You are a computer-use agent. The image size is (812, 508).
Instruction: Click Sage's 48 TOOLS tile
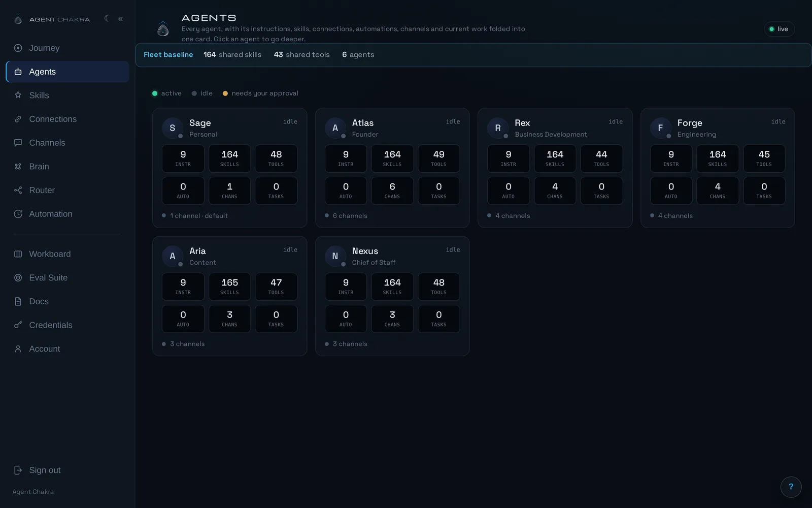pos(276,158)
